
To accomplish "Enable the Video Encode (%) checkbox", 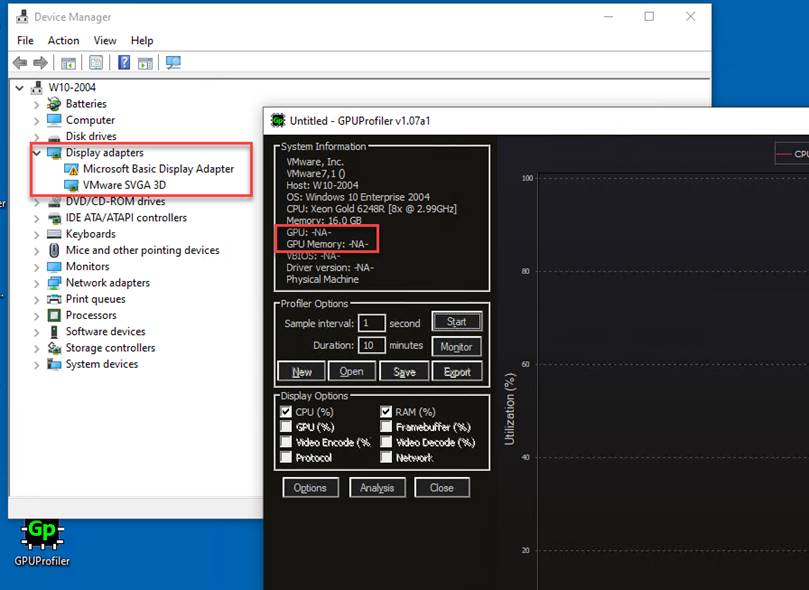I will [x=286, y=442].
